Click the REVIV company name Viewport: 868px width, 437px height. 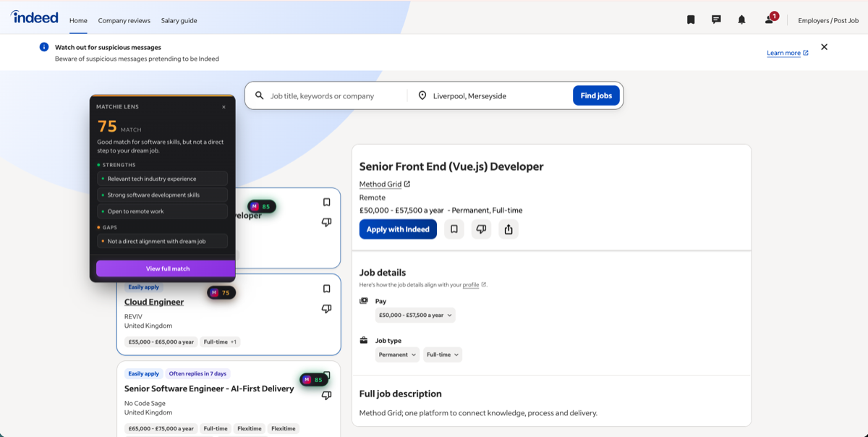(135, 316)
